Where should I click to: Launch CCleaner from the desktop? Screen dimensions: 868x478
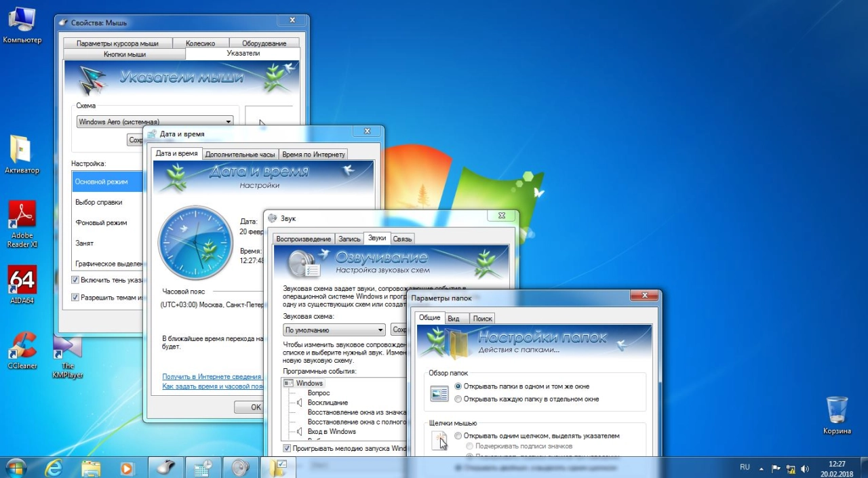(22, 349)
